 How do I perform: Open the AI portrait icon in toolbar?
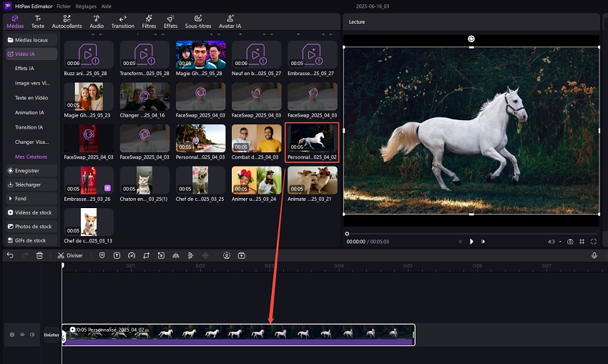[x=227, y=255]
